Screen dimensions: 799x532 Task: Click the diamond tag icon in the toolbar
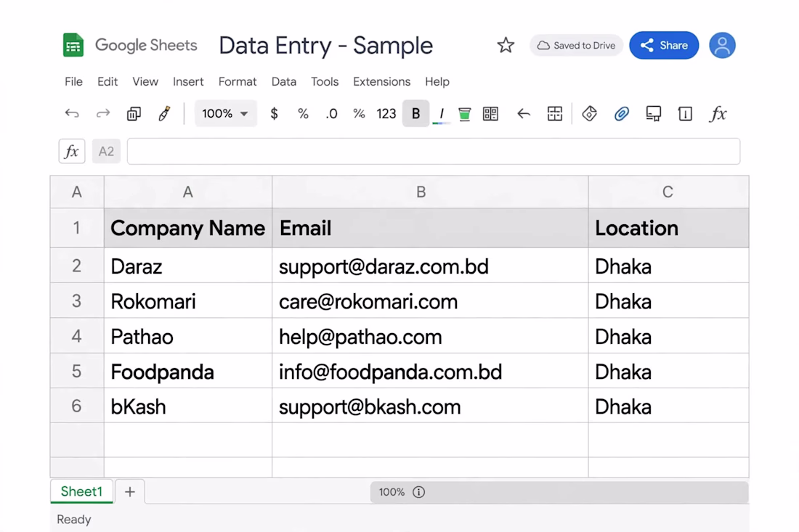590,113
